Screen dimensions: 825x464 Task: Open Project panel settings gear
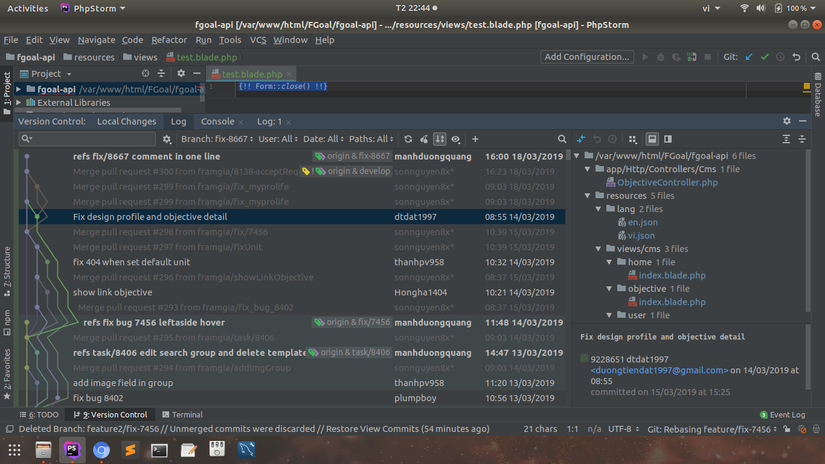tap(181, 74)
